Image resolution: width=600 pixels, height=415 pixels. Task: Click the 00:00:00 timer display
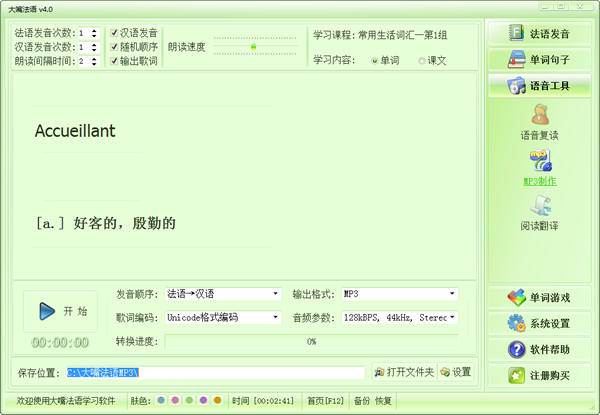coord(60,342)
